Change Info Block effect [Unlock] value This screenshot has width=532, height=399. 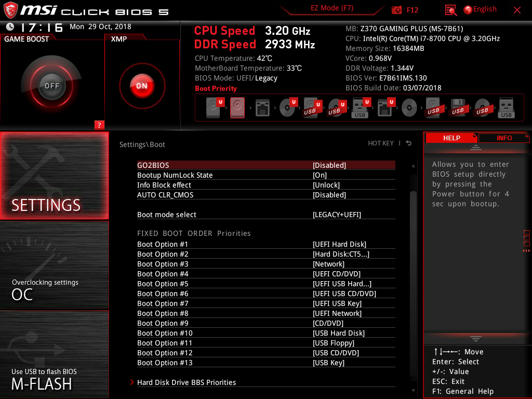click(326, 185)
